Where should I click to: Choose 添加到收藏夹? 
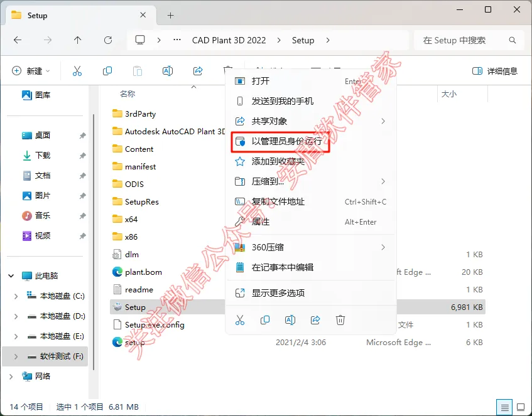point(311,161)
